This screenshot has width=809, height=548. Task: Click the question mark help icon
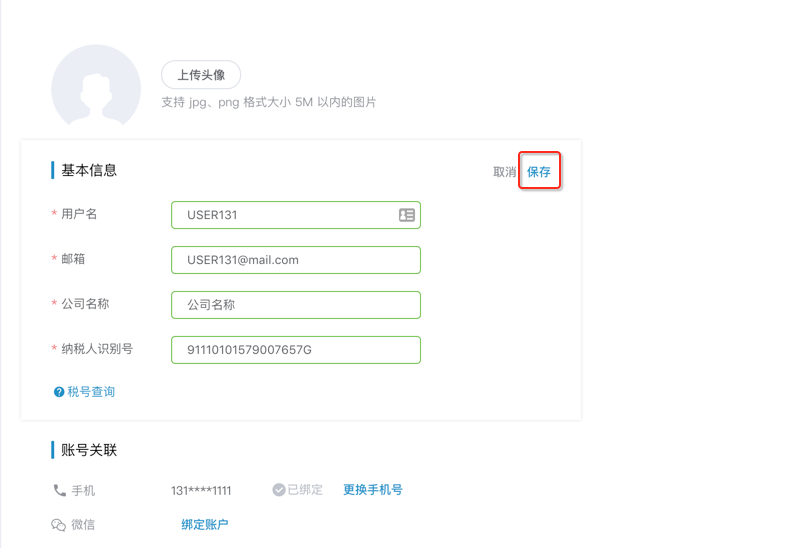click(x=59, y=392)
